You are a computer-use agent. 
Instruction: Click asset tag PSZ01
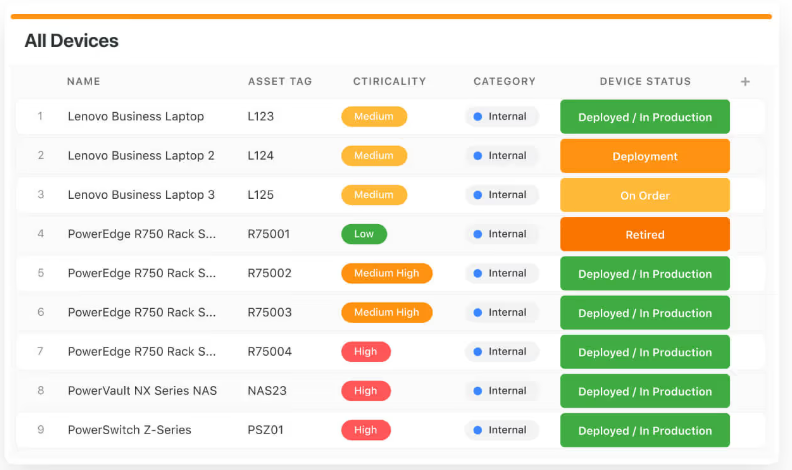point(265,430)
